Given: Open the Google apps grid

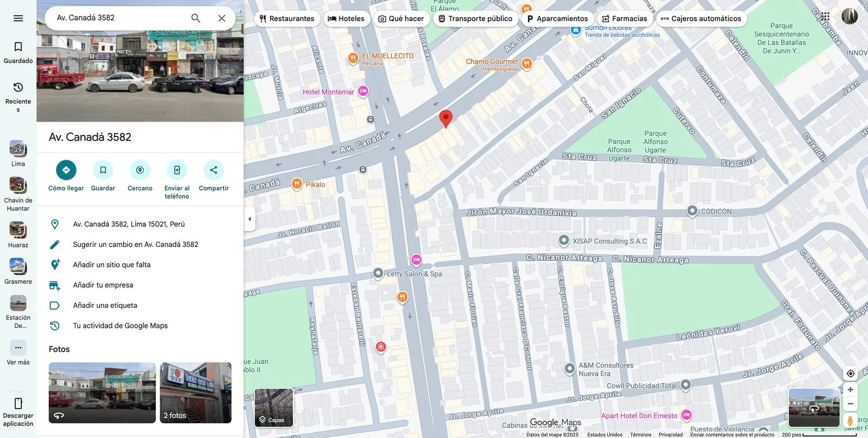Looking at the screenshot, I should coord(825,17).
